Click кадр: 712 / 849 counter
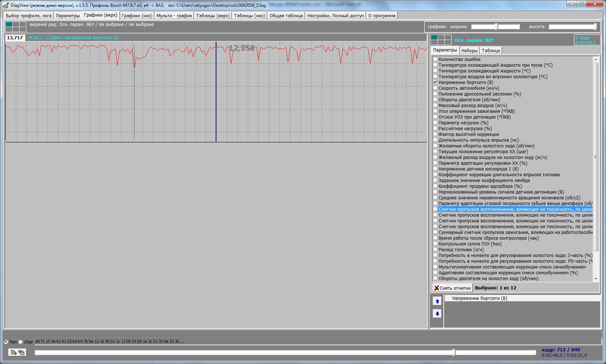This screenshot has width=606, height=364. click(561, 350)
